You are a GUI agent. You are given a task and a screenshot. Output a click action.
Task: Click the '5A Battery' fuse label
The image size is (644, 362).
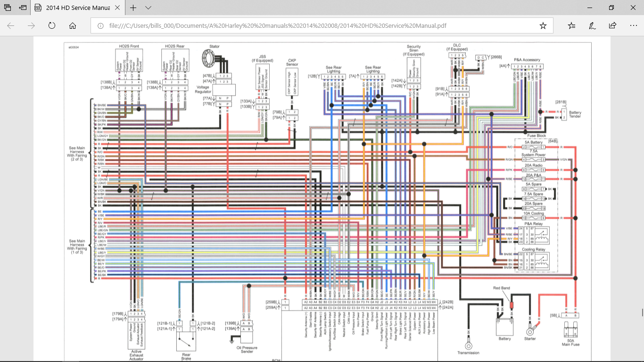tap(534, 142)
